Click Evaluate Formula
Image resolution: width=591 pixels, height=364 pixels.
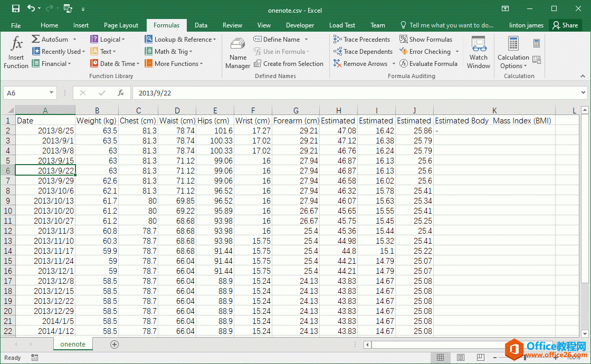[x=428, y=64]
